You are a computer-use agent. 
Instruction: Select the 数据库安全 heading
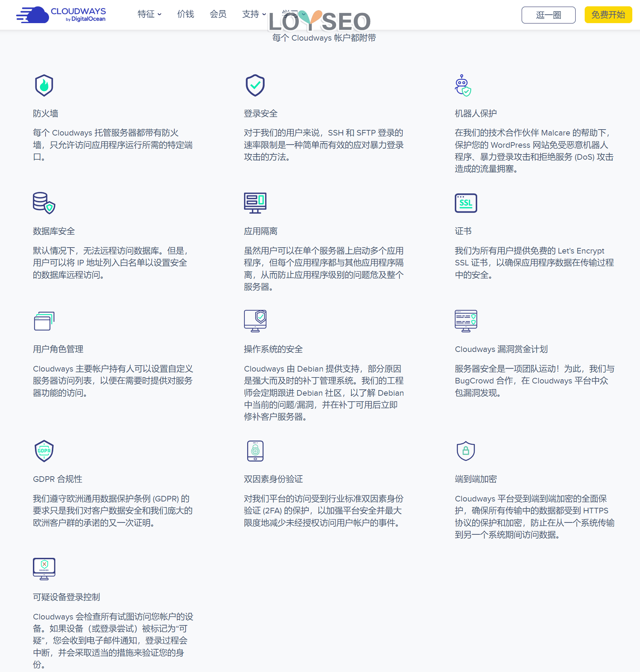point(54,231)
